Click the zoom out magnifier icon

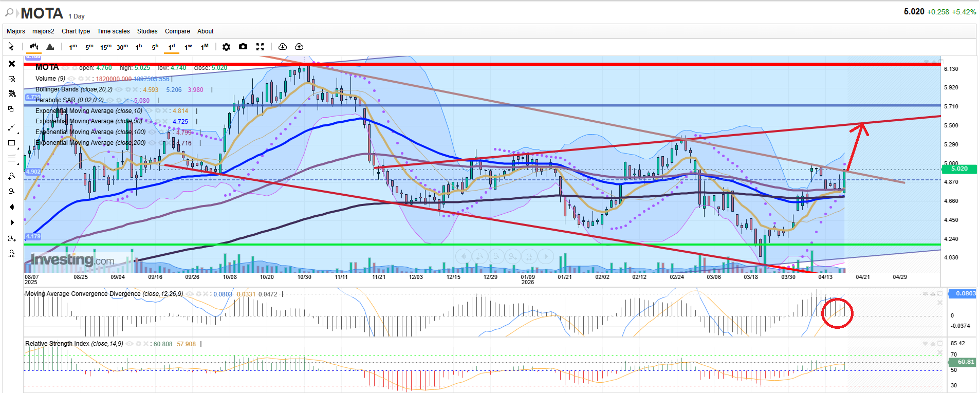pos(12,192)
